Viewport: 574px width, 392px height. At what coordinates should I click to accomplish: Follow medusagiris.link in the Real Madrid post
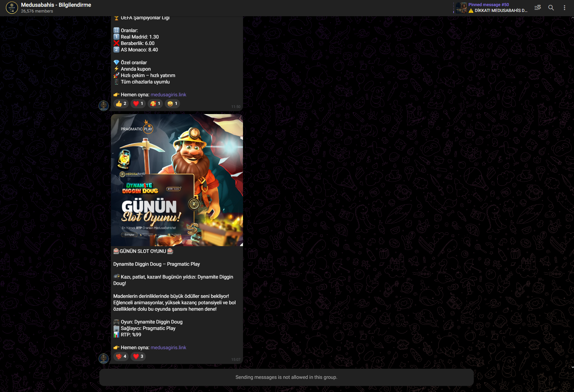(x=168, y=95)
